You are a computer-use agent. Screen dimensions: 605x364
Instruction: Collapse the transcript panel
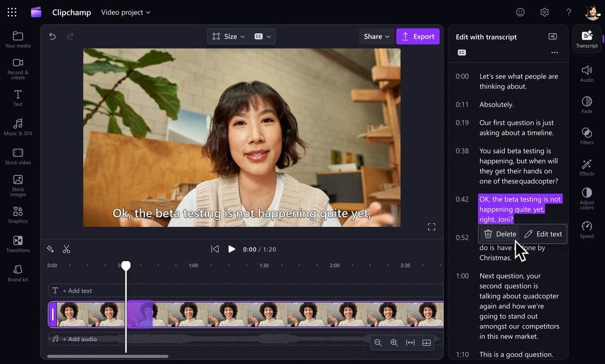tap(552, 36)
